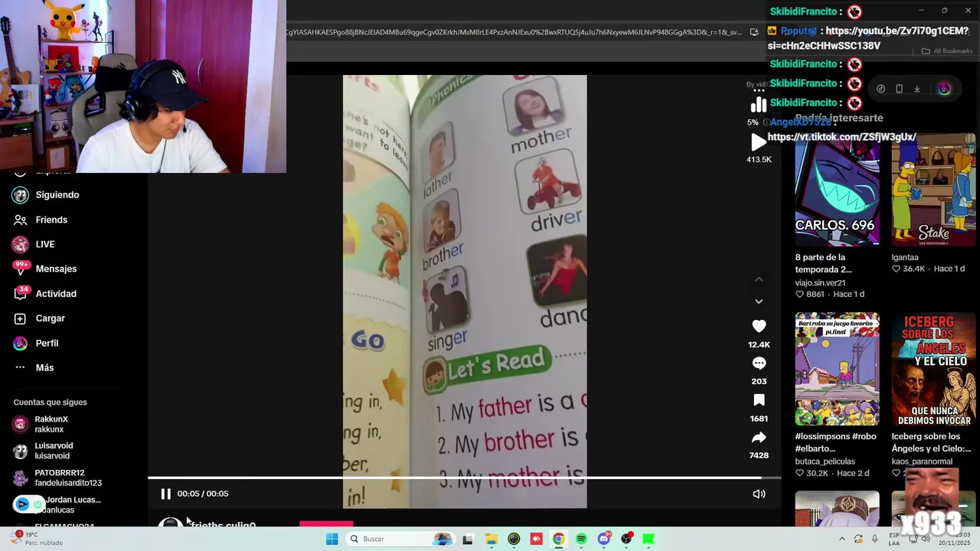Open video analytics bar chart icon
Screen dimensions: 980x551
759,106
